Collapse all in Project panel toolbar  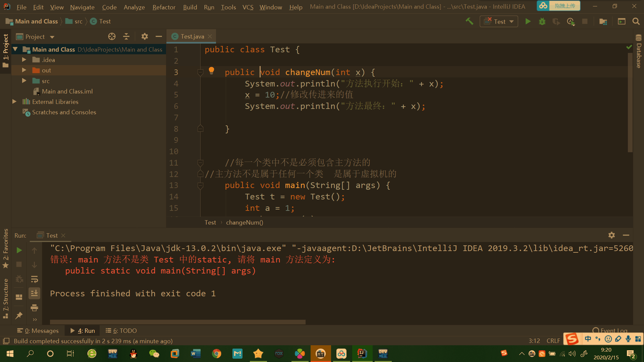[x=126, y=37]
